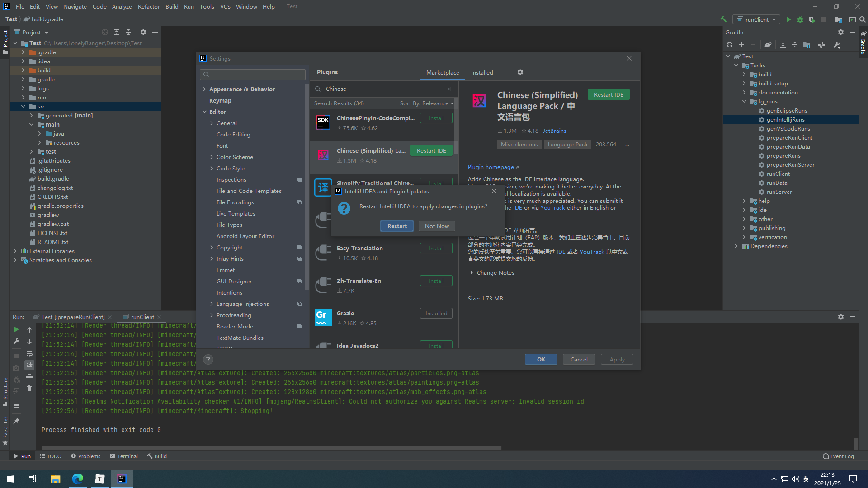This screenshot has width=868, height=488.
Task: Click the Debug bug icon in toolbar
Action: pyautogui.click(x=800, y=19)
